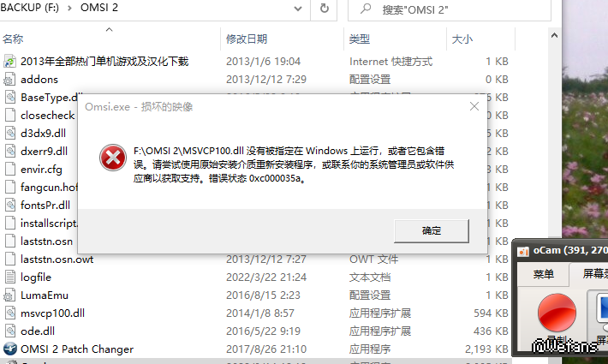Viewport: 608px width, 364px height.
Task: Click the 确定 button in error dialog
Action: tap(432, 231)
